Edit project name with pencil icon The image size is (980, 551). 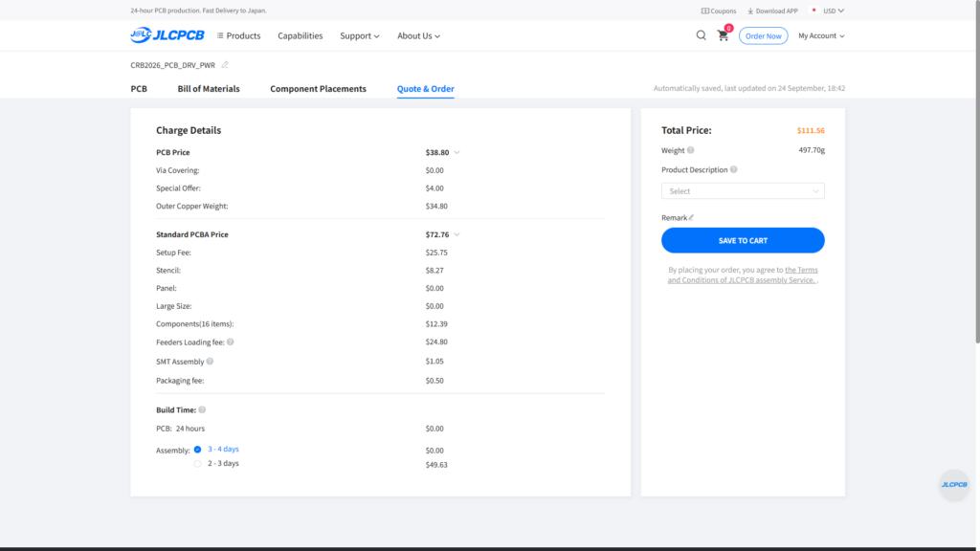(225, 65)
